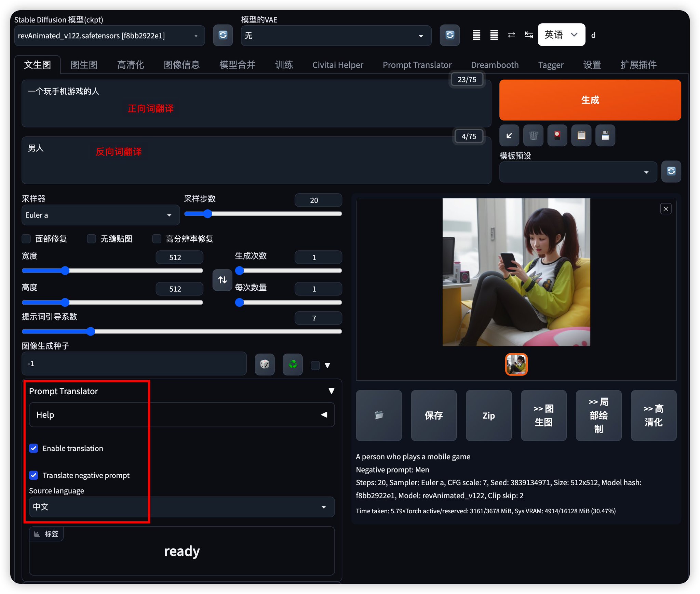Click the trash icon to clear prompt
Image resolution: width=700 pixels, height=594 pixels.
(533, 136)
